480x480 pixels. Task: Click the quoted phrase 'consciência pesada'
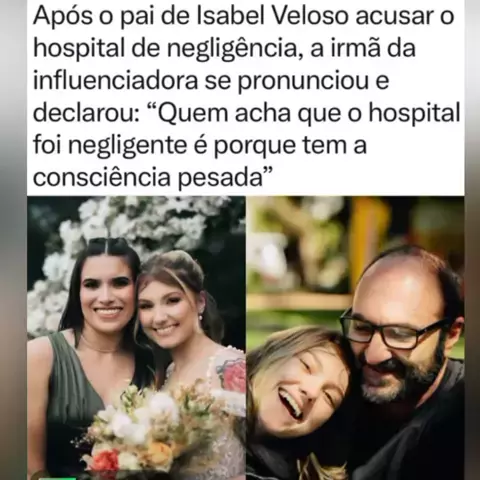pyautogui.click(x=153, y=177)
